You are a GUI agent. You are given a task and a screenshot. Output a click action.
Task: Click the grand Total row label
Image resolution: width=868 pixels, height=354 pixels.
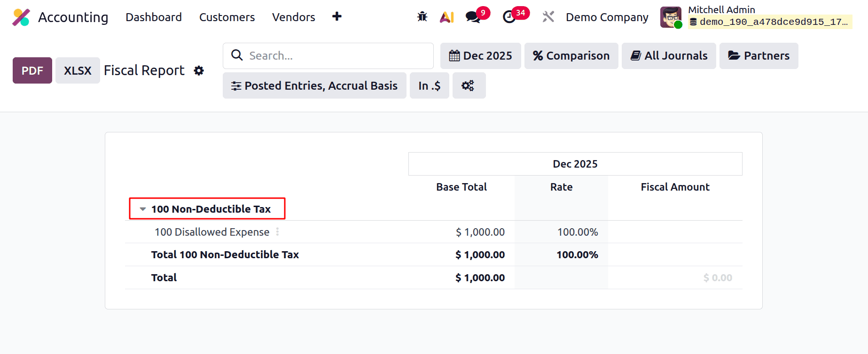click(164, 277)
